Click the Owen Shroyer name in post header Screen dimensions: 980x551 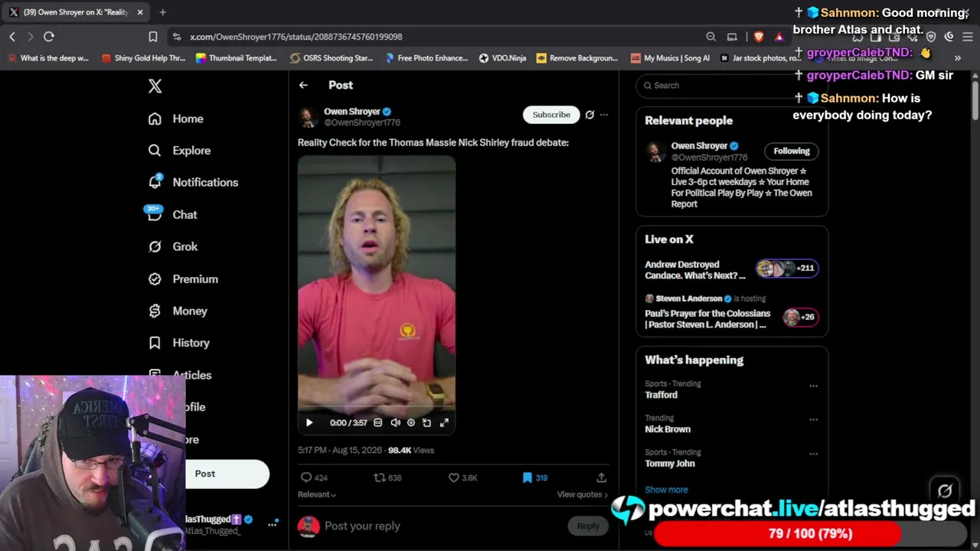pyautogui.click(x=352, y=112)
